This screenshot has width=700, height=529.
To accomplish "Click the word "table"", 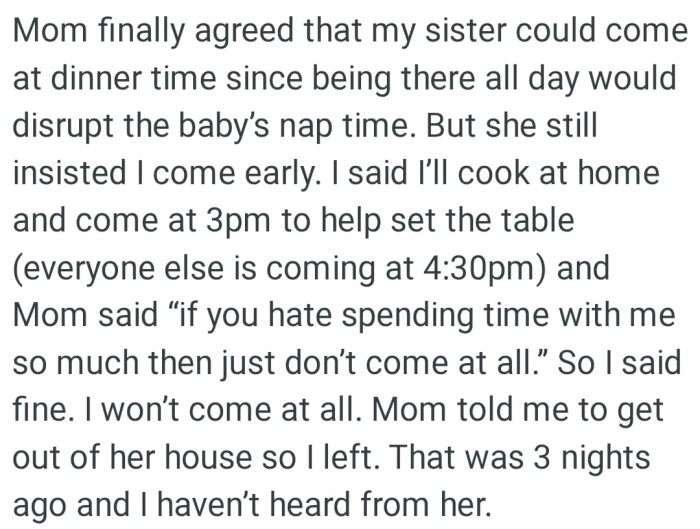I will click(539, 217).
